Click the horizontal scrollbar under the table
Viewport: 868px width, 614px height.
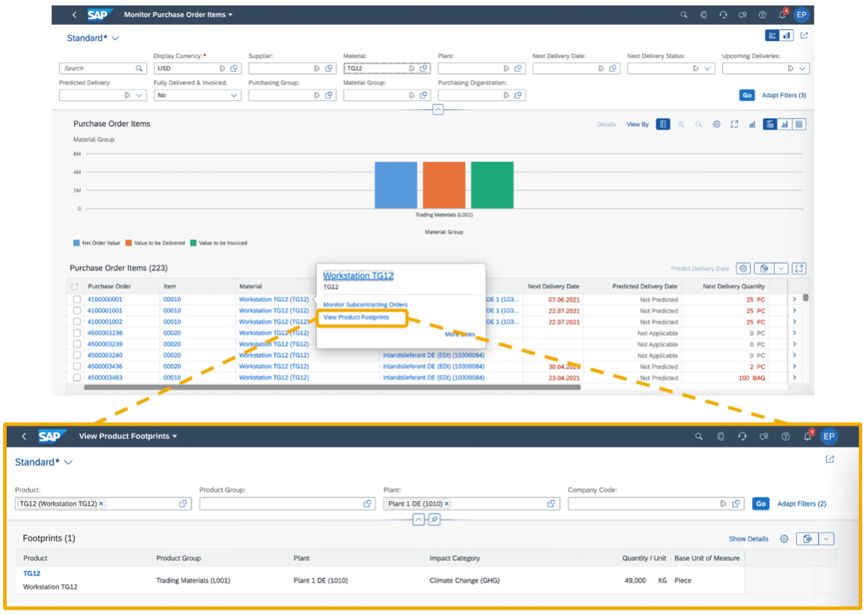(332, 387)
